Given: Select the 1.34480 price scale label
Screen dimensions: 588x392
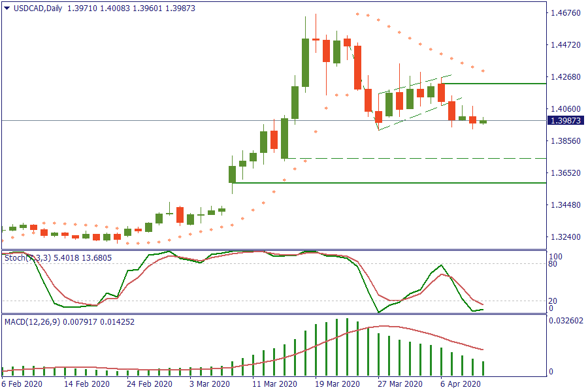Looking at the screenshot, I should [x=566, y=205].
